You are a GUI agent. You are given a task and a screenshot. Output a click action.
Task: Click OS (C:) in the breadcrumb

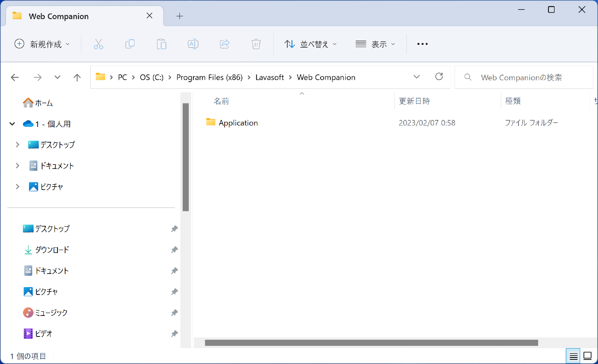click(152, 77)
